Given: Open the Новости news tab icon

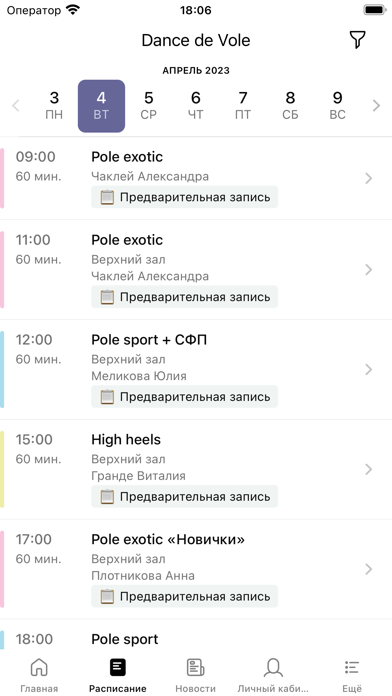Looking at the screenshot, I should point(195,667).
